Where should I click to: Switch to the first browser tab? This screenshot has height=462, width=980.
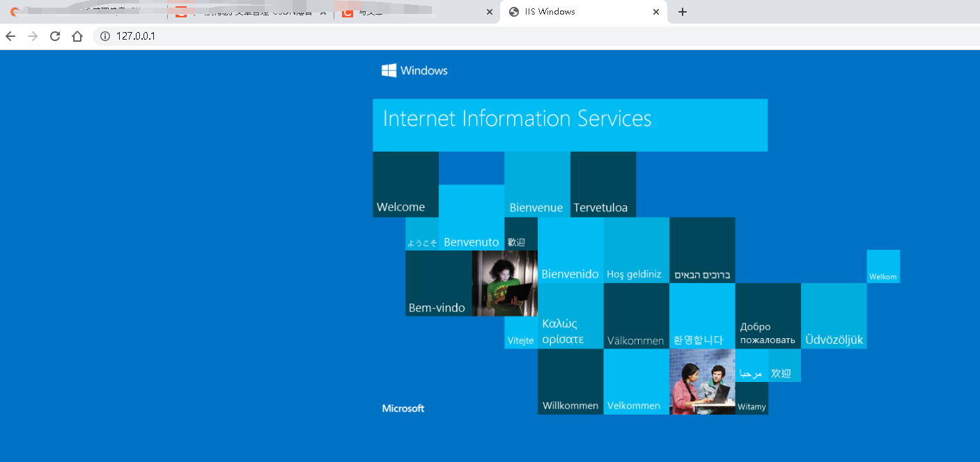[x=84, y=12]
